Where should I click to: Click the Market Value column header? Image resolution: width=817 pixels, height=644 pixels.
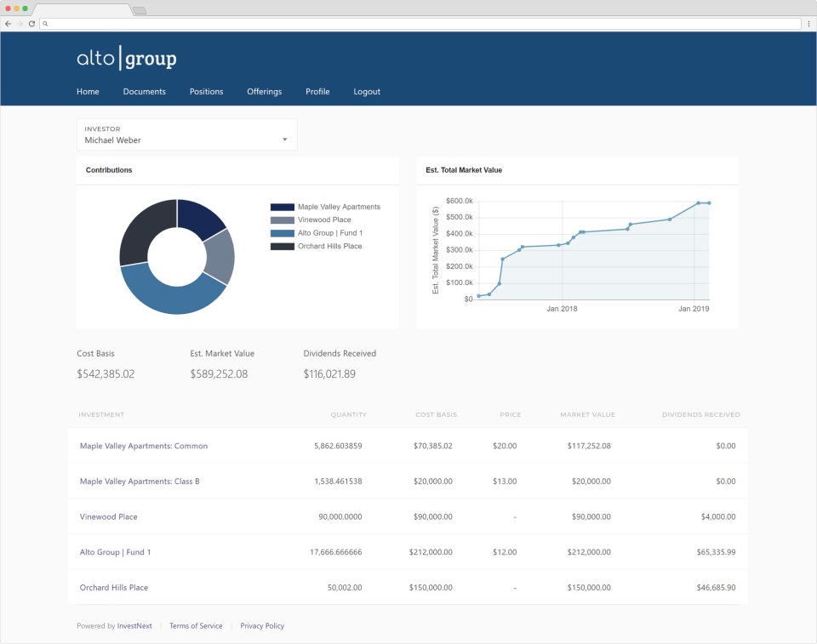click(x=588, y=415)
